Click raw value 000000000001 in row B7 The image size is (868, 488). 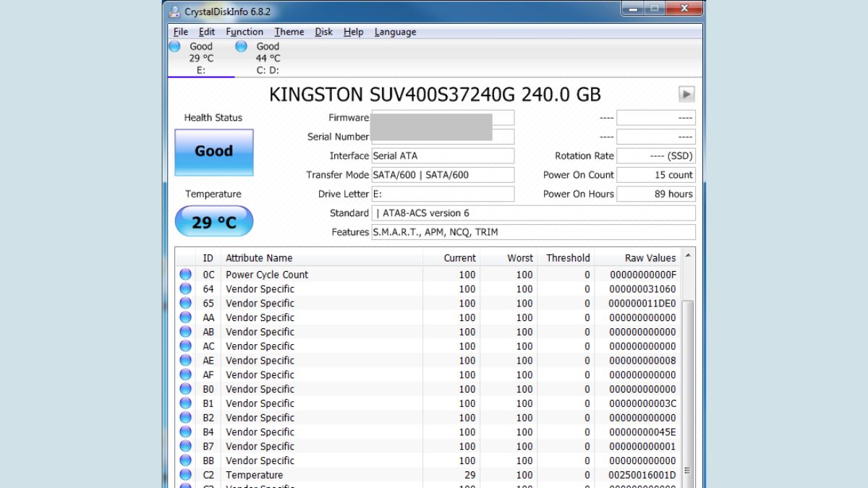[x=642, y=446]
